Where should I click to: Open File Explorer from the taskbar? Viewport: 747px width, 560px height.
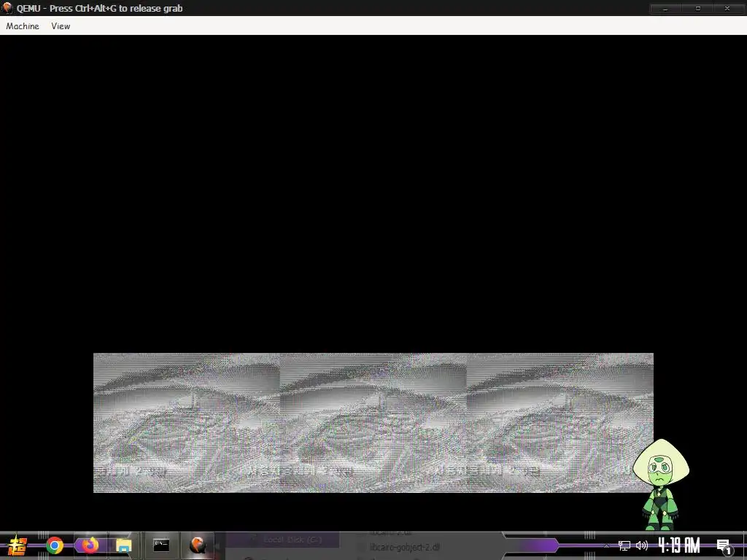(x=124, y=545)
